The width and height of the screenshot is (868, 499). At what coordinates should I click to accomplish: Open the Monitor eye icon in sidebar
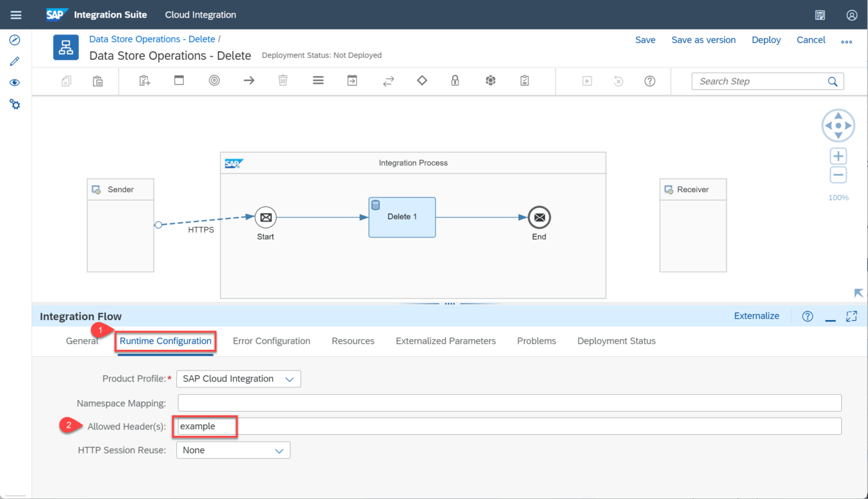pos(15,83)
